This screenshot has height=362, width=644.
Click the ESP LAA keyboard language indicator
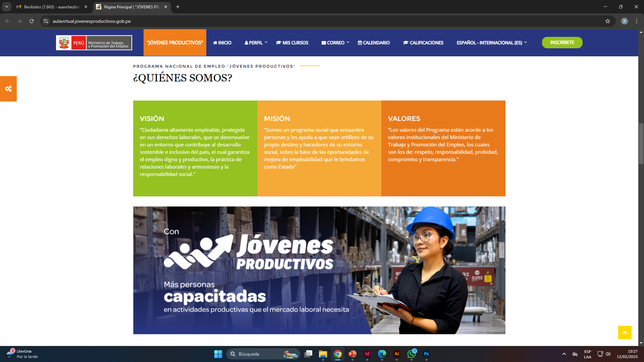(588, 354)
